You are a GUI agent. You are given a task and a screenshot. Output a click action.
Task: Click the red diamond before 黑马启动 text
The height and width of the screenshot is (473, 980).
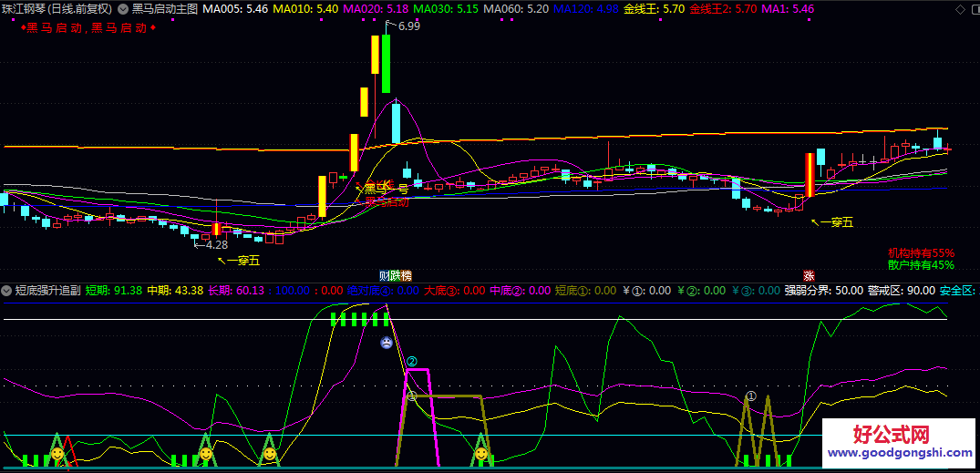point(23,27)
